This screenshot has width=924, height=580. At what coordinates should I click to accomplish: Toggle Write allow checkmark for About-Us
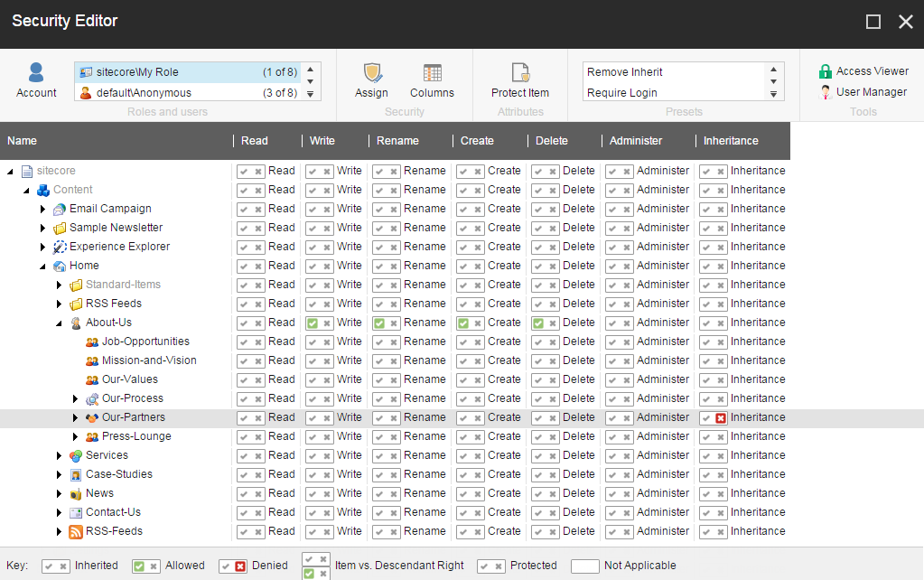coord(313,323)
